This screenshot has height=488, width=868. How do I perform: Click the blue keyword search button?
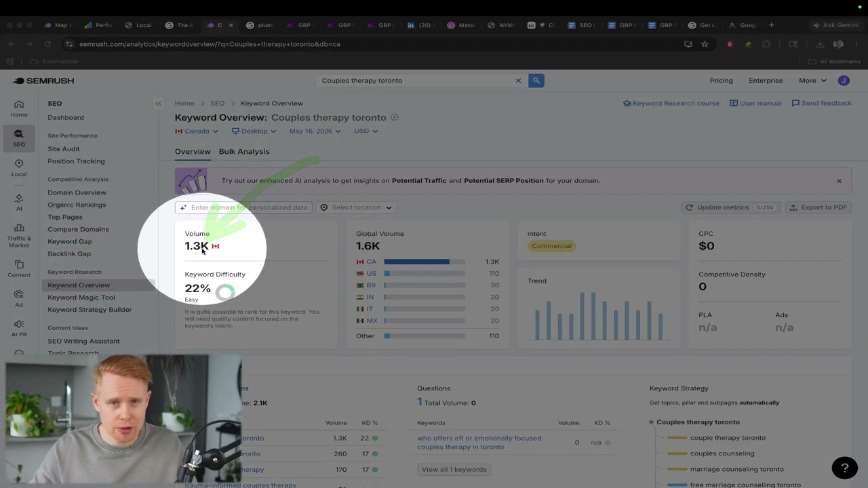(x=536, y=81)
